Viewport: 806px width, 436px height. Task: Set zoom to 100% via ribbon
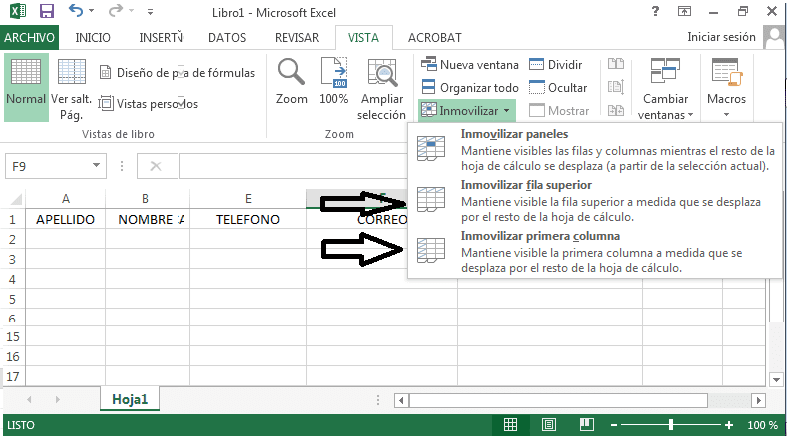(334, 82)
